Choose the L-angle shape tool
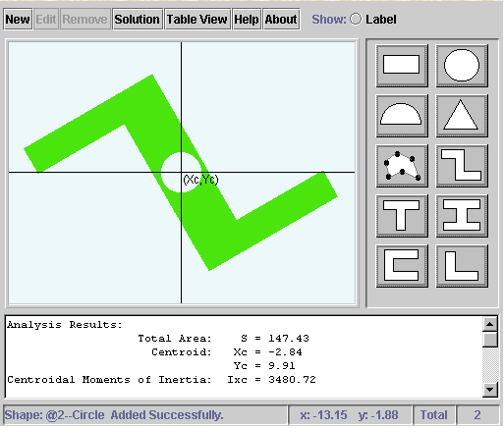Image resolution: width=504 pixels, height=428 pixels. 462,266
